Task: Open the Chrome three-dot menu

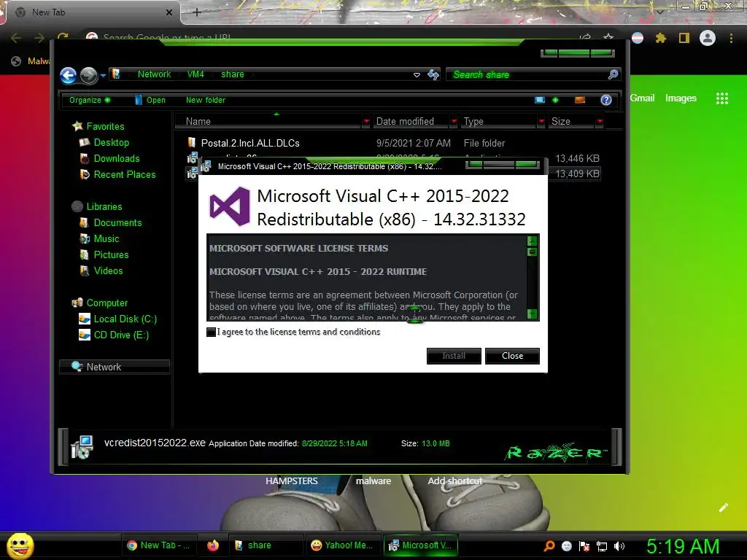Action: point(731,38)
